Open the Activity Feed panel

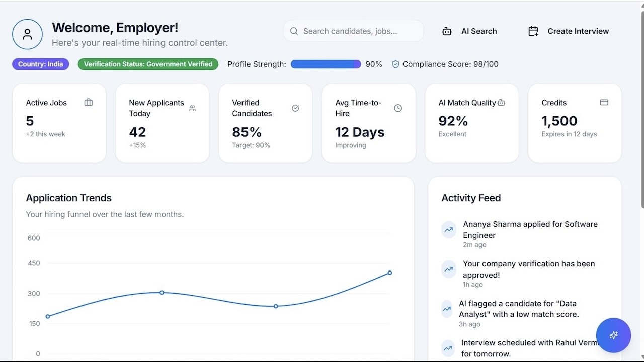(x=471, y=198)
